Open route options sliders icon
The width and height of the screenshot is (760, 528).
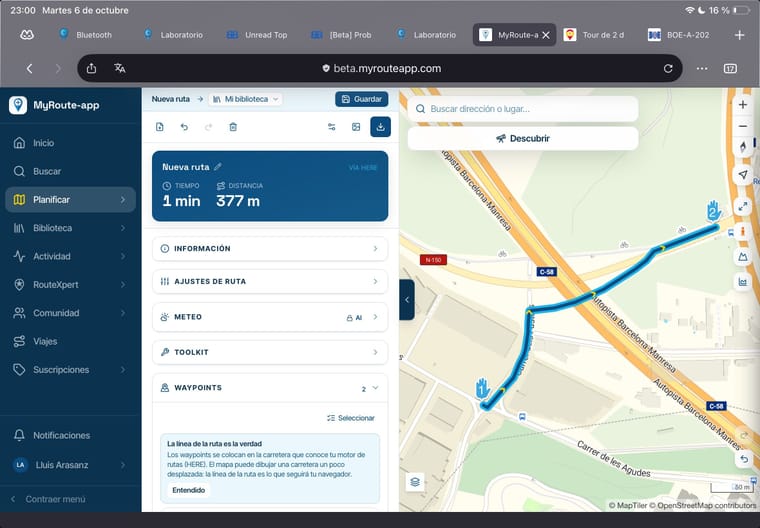coord(332,127)
